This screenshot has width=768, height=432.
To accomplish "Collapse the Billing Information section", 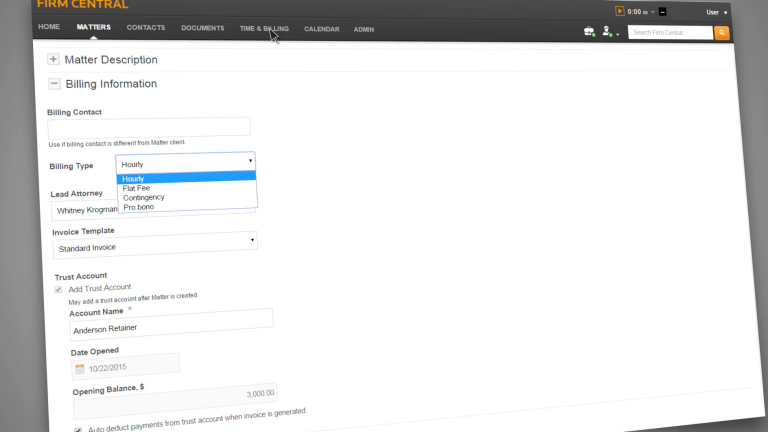I will pos(54,84).
